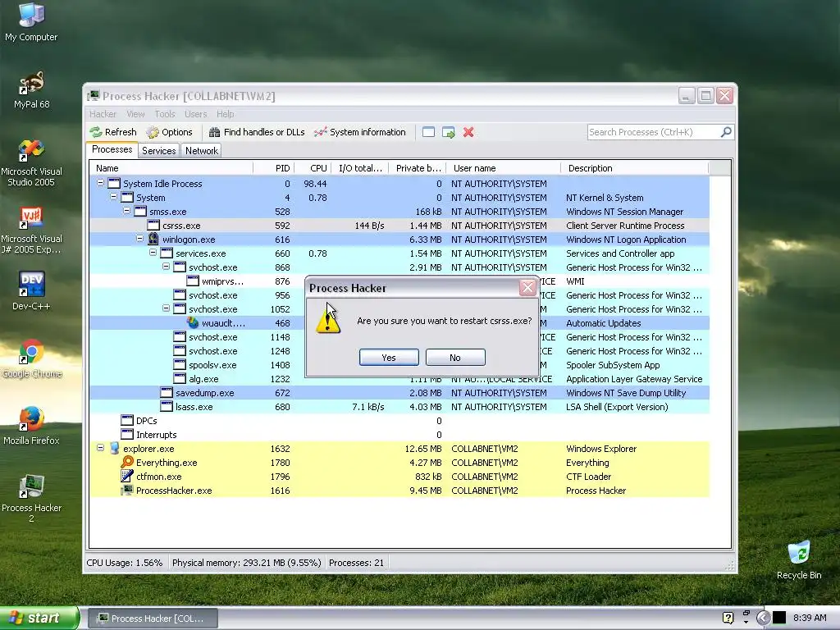This screenshot has height=630, width=840.
Task: Open the Windows Start menu
Action: (x=39, y=618)
